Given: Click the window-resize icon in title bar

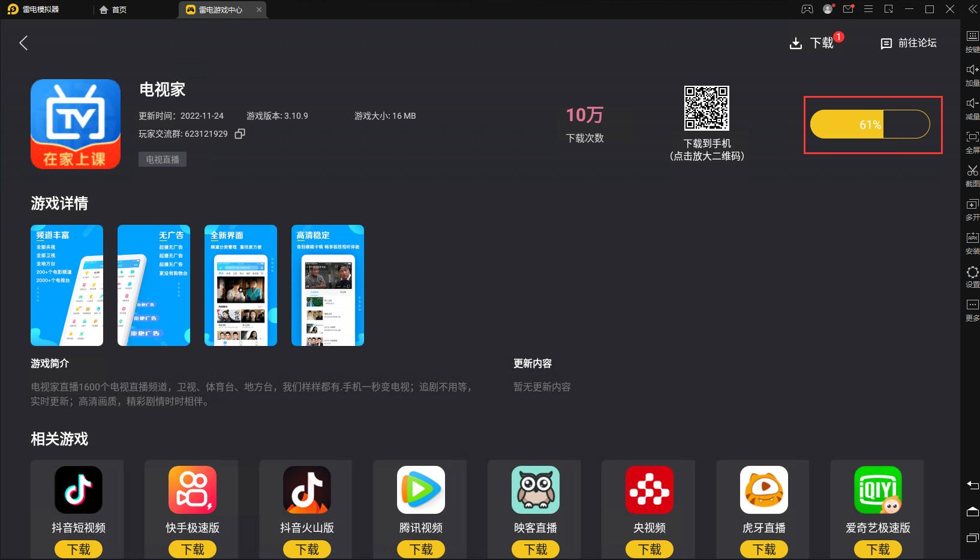Looking at the screenshot, I should pos(889,9).
